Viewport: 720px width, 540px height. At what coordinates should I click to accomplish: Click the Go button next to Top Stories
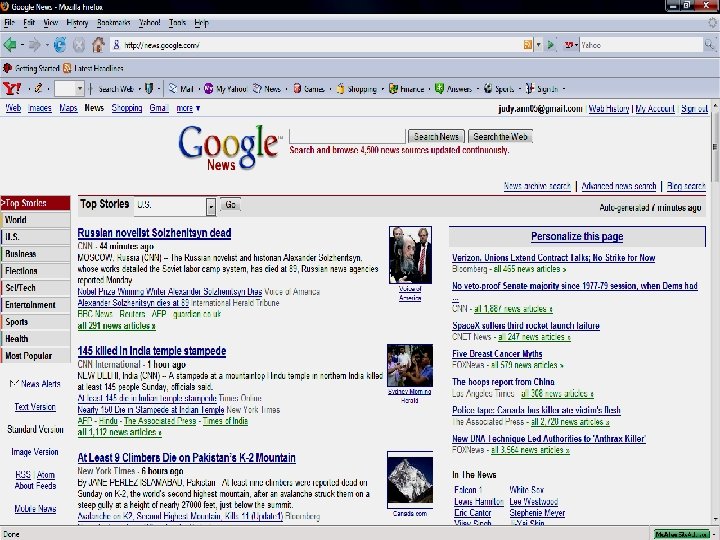(x=231, y=205)
